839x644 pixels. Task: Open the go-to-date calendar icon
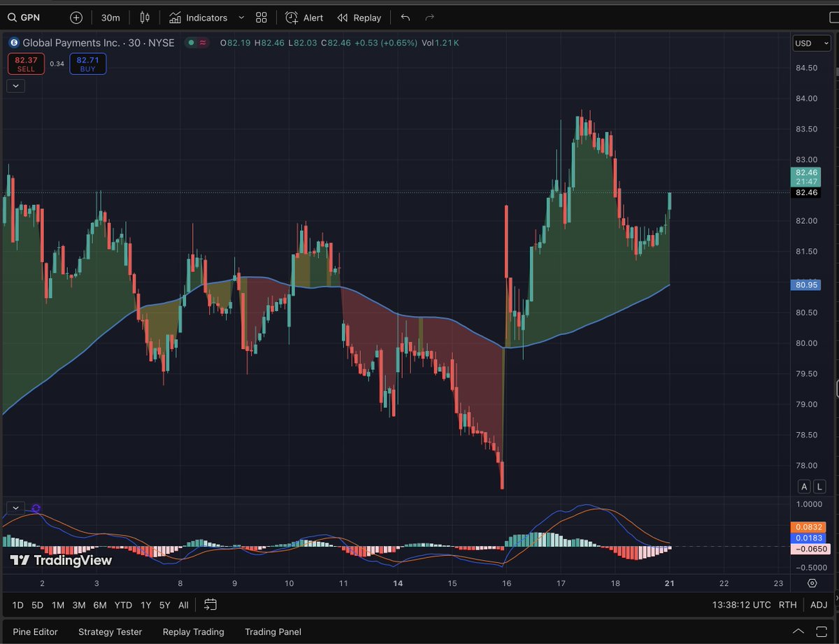tap(210, 605)
